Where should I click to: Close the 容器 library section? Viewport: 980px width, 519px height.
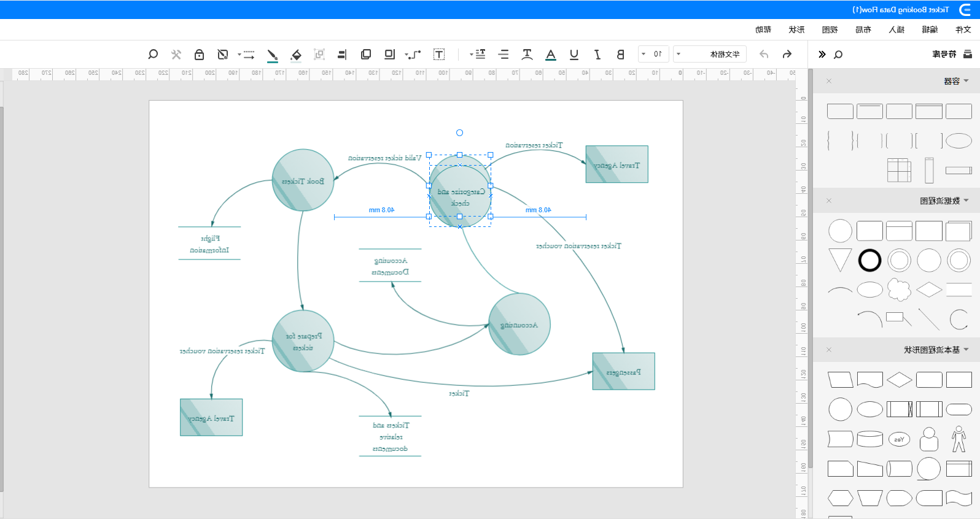pyautogui.click(x=829, y=81)
